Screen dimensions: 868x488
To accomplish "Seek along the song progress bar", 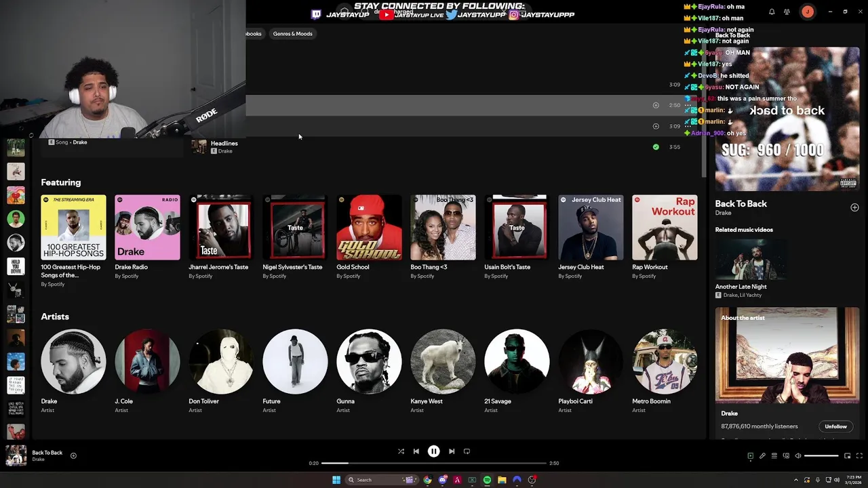I will (x=434, y=463).
